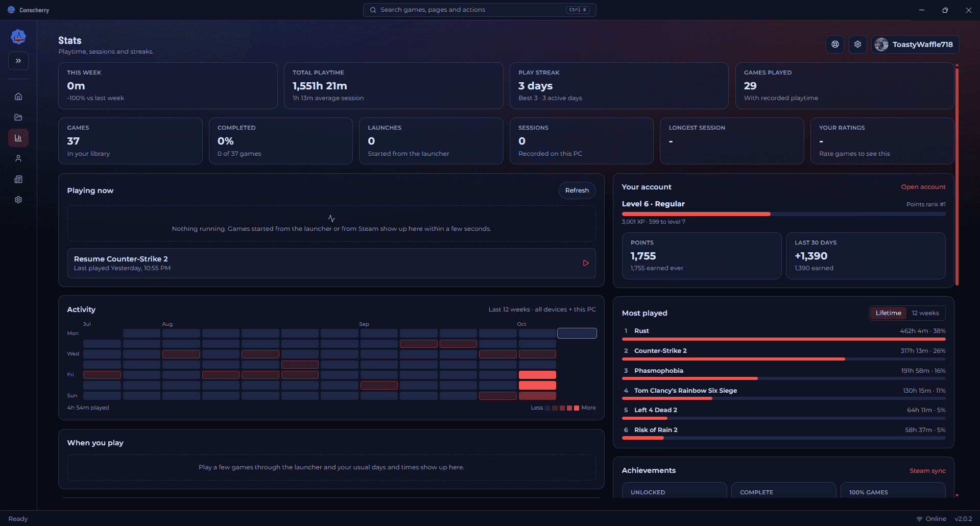Image resolution: width=980 pixels, height=526 pixels.
Task: Open the Profile person icon in sidebar
Action: [18, 158]
